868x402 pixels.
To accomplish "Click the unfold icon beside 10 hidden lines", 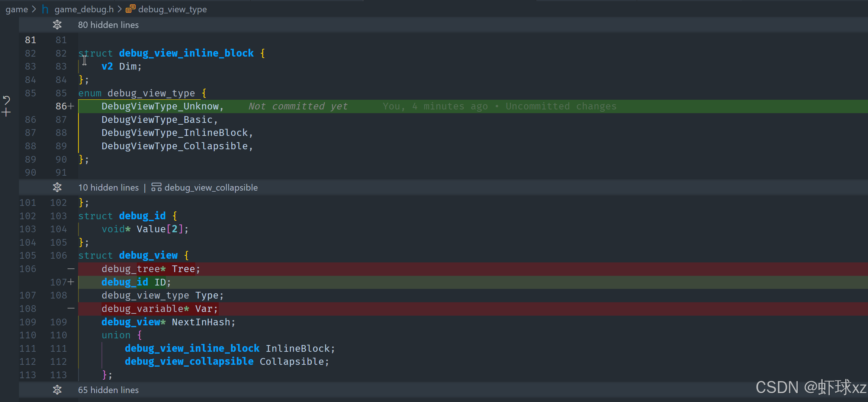I will [57, 187].
